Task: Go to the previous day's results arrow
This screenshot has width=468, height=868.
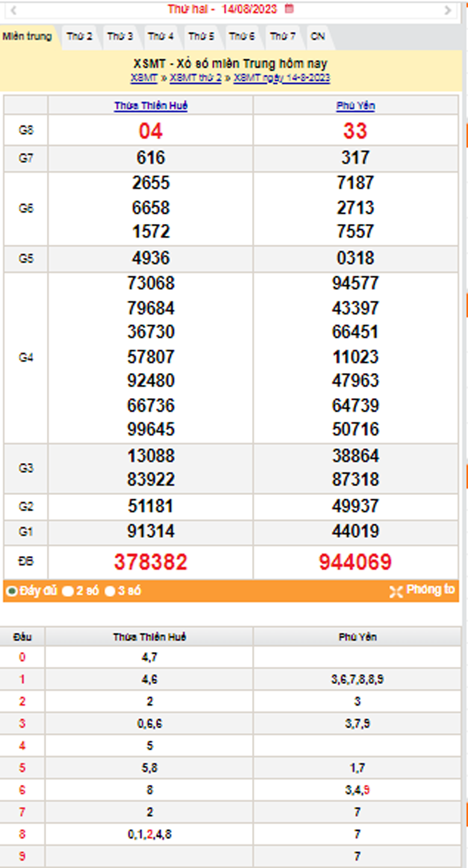Action: 14,10
